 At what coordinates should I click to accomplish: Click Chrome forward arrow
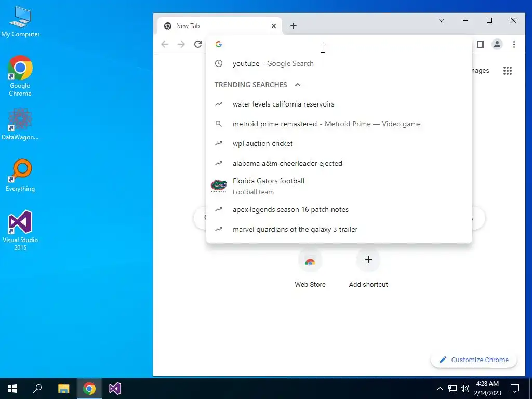pyautogui.click(x=181, y=44)
